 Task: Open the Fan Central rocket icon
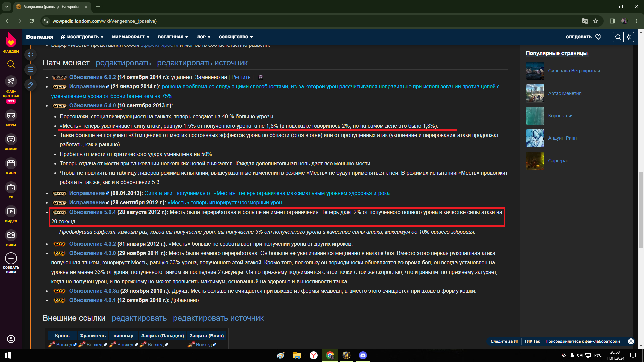pos(11,81)
